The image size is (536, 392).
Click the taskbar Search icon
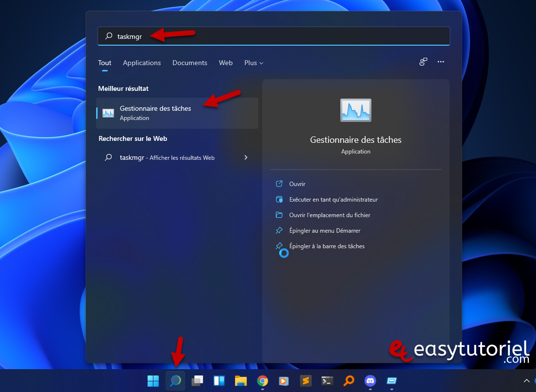(x=175, y=381)
